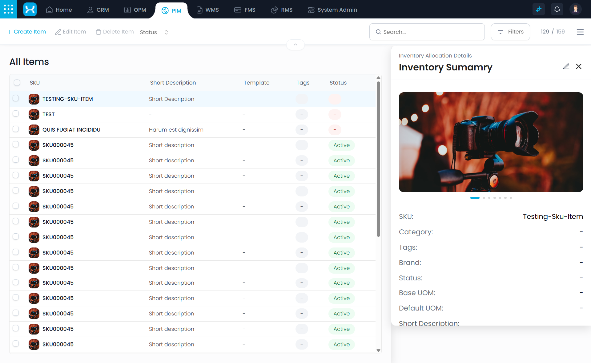Image resolution: width=591 pixels, height=364 pixels.
Task: Toggle the select-all checkbox in table header
Action: (17, 82)
